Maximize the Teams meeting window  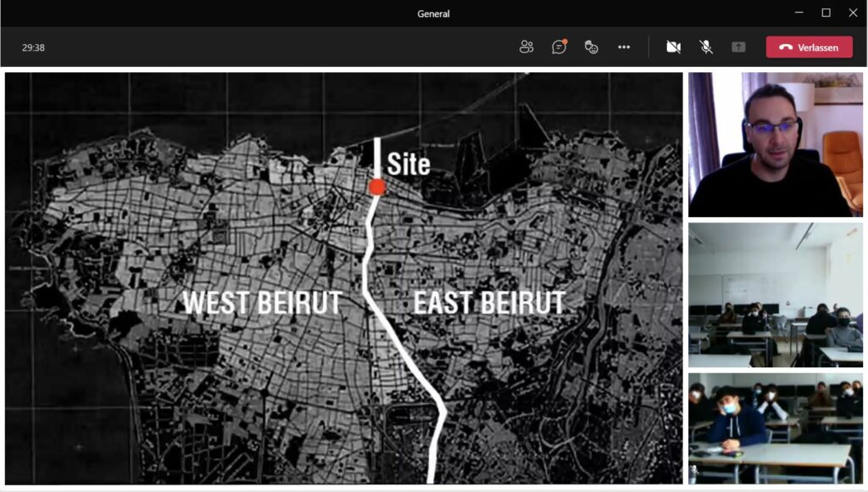[826, 13]
